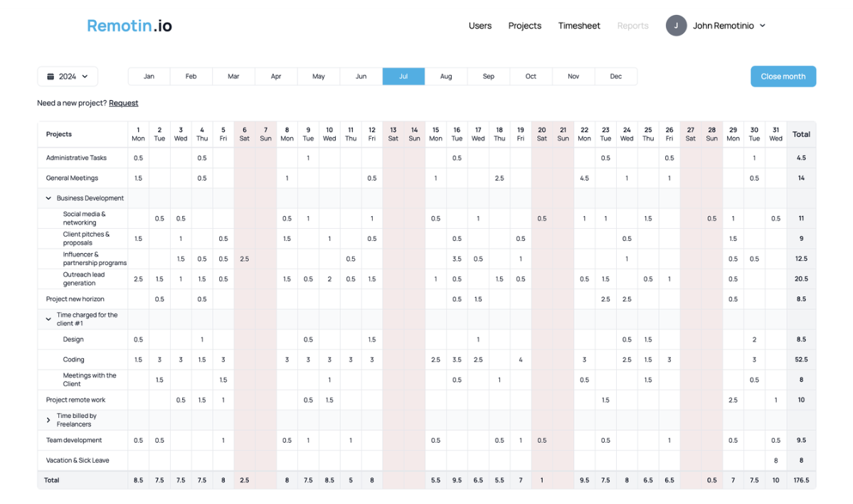Expand the Time billed by Freelancers group
Screen dimensions: 853x504
tap(48, 420)
